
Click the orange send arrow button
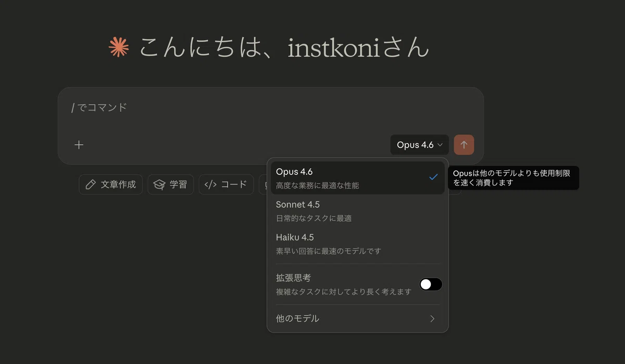[x=464, y=145]
